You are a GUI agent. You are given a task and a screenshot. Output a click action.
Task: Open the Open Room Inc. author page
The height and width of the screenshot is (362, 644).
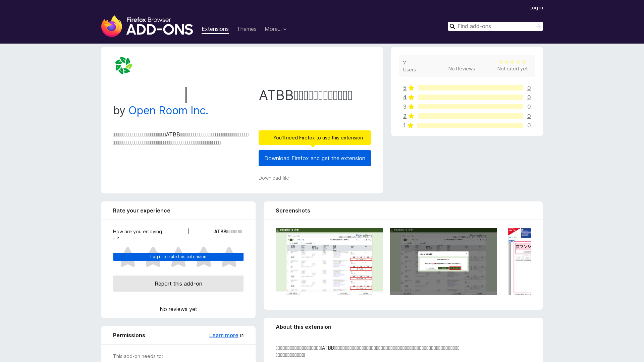point(168,111)
